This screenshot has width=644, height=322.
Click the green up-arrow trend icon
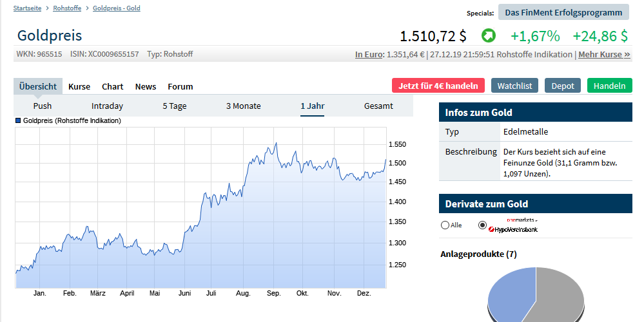point(489,35)
